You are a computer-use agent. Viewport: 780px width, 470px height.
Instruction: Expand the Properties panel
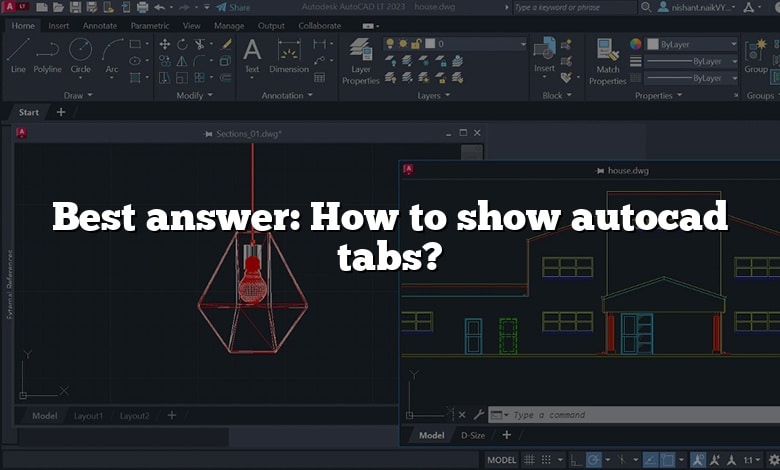pos(659,95)
